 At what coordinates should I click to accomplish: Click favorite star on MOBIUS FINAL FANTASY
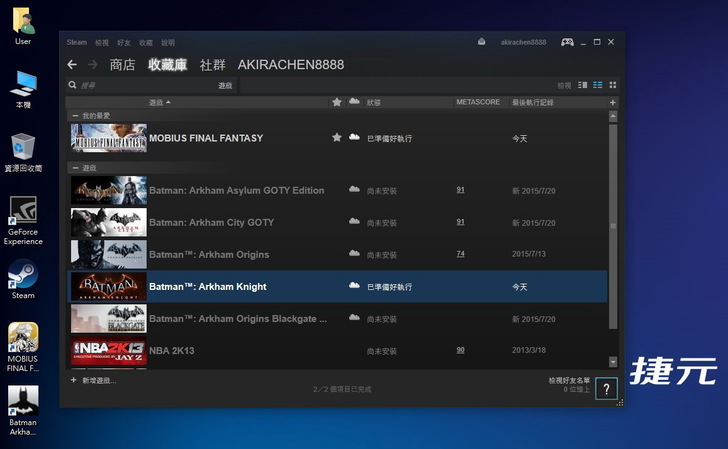click(x=337, y=138)
